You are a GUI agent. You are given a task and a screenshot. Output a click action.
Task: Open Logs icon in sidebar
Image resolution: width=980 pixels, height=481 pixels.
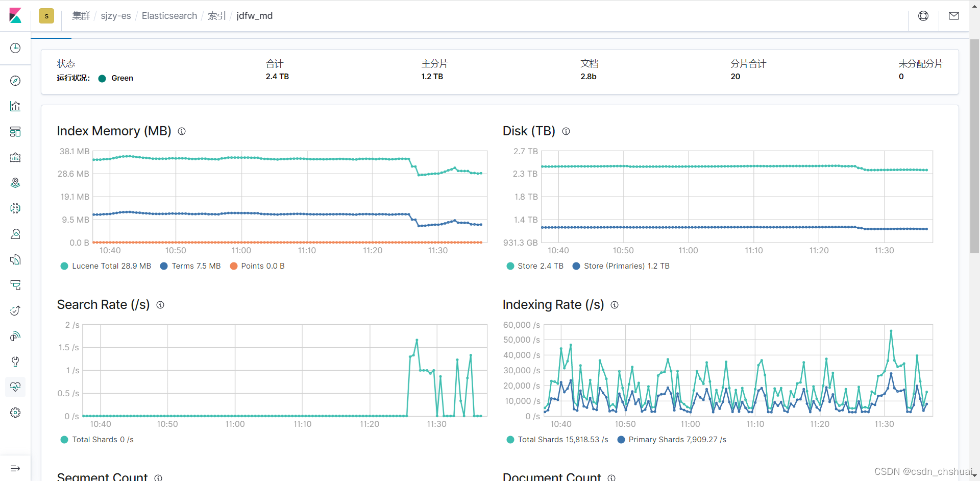[x=15, y=259]
